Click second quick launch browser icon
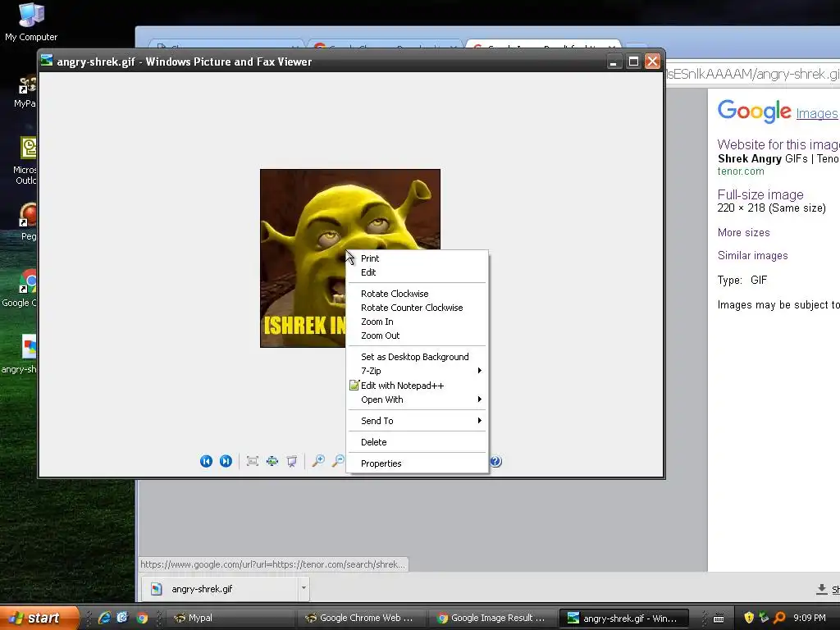This screenshot has height=630, width=840. [123, 618]
